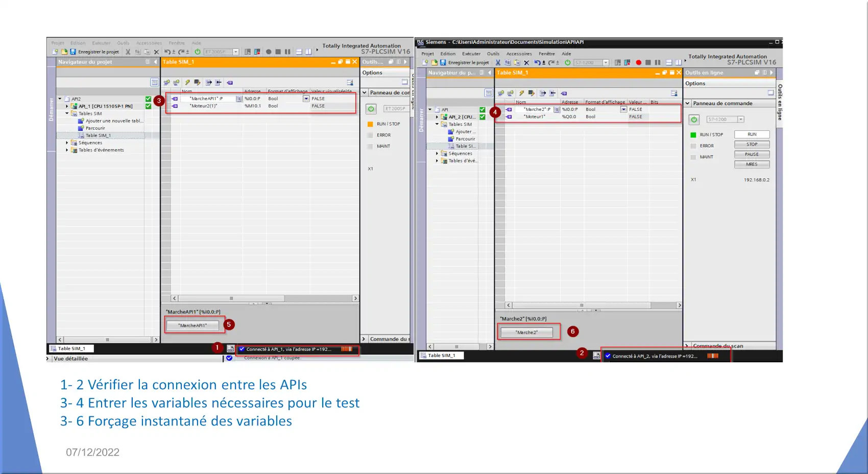This screenshot has width=868, height=474.
Task: Open the Projet menu in right Siemens window
Action: [x=427, y=54]
